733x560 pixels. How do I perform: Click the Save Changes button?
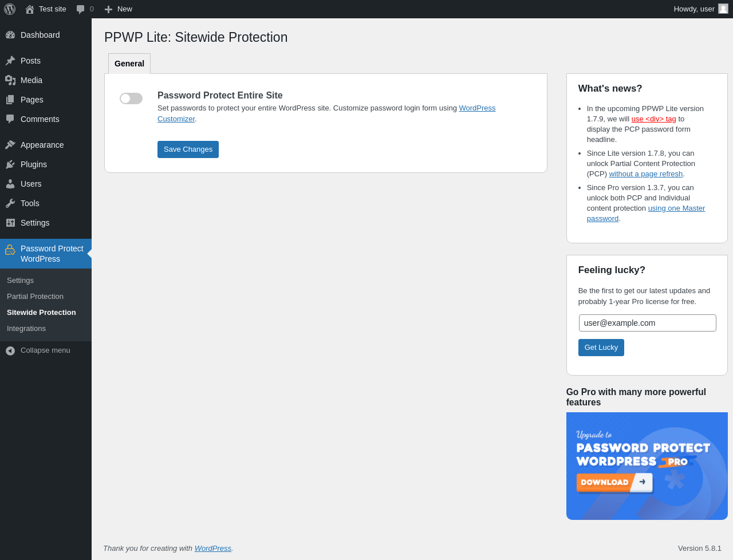click(188, 149)
